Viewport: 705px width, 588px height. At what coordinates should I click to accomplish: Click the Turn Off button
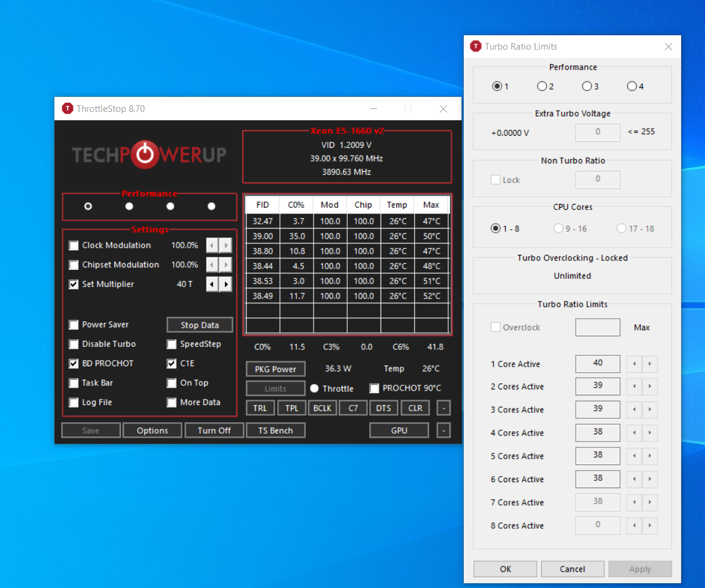click(x=214, y=431)
